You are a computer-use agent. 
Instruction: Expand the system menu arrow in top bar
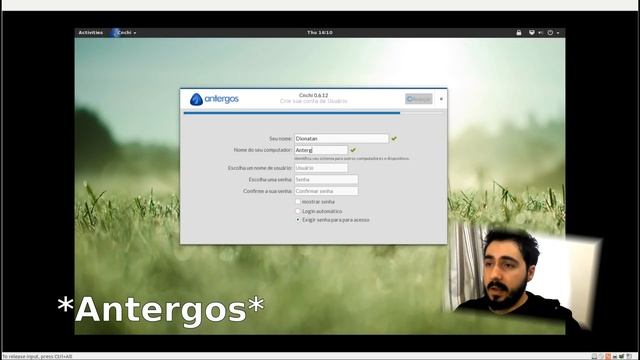click(558, 33)
